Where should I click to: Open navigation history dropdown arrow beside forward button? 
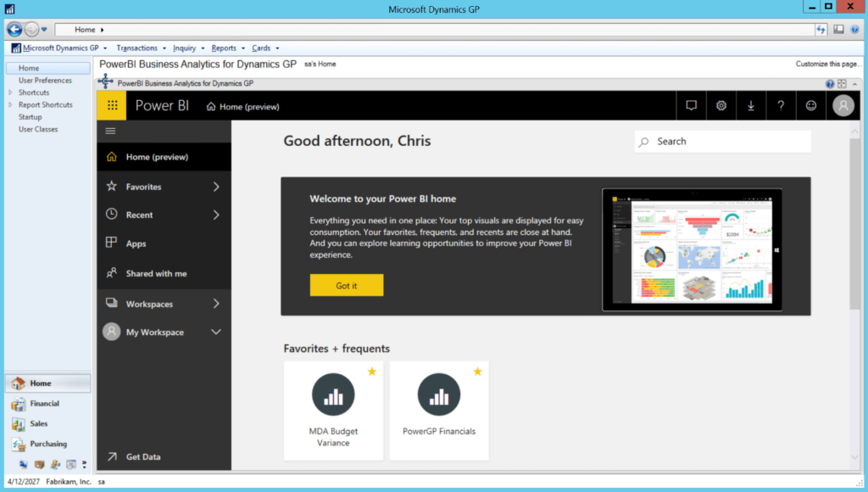click(44, 30)
